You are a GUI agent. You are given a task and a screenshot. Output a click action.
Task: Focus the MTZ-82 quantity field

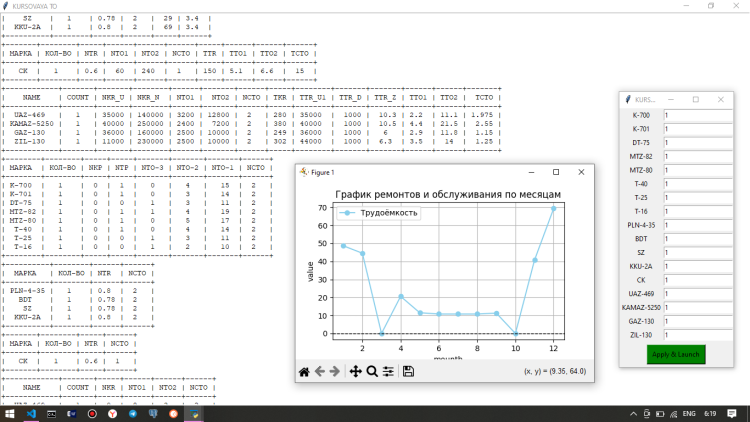pos(697,157)
